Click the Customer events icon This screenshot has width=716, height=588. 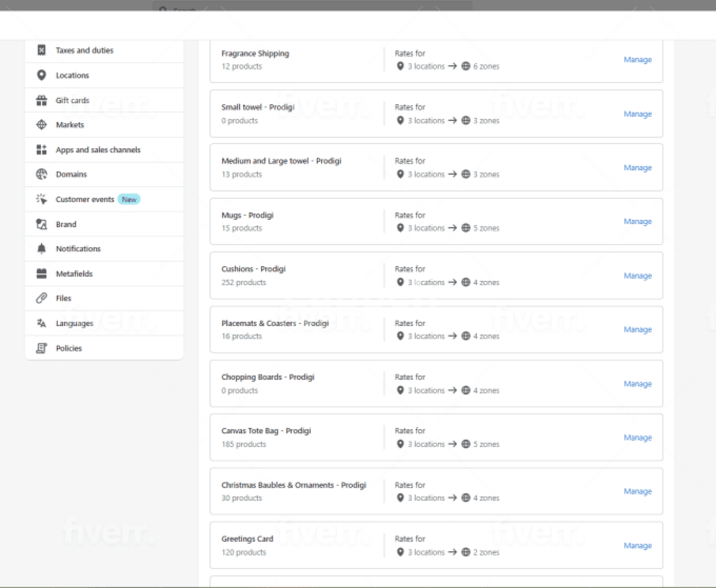[x=41, y=199]
